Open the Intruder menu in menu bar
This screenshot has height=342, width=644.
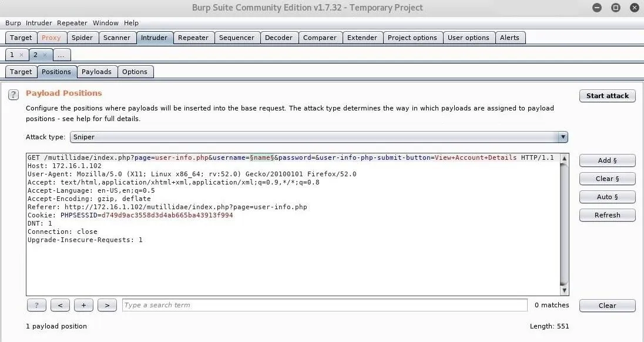(x=39, y=23)
